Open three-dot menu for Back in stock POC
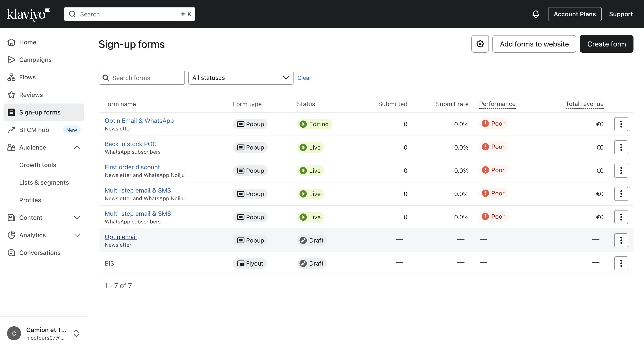The height and width of the screenshot is (350, 644). (621, 147)
